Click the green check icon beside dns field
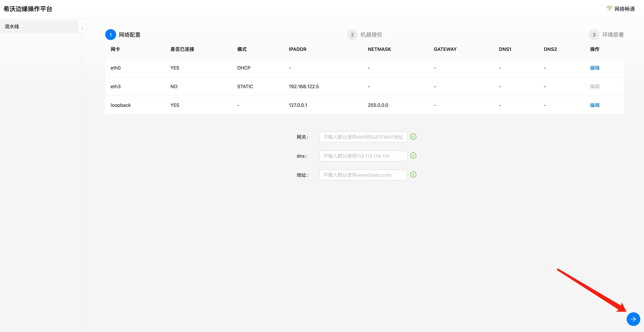The width and height of the screenshot is (644, 332). 413,156
